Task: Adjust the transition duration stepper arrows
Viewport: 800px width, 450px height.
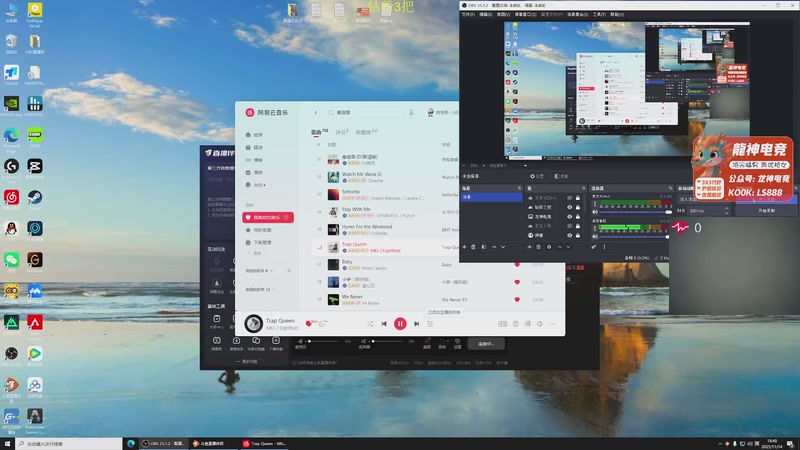Action: pos(727,211)
